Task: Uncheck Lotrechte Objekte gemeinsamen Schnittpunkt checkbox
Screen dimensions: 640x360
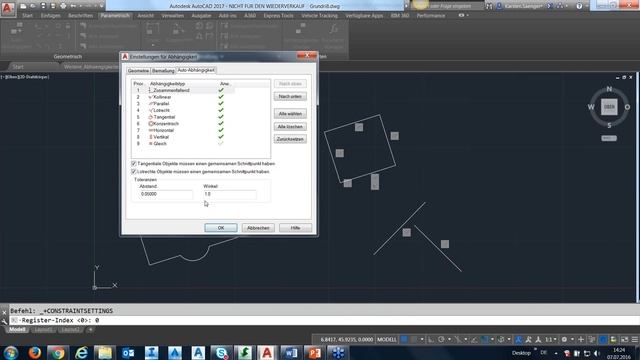Action: click(133, 172)
